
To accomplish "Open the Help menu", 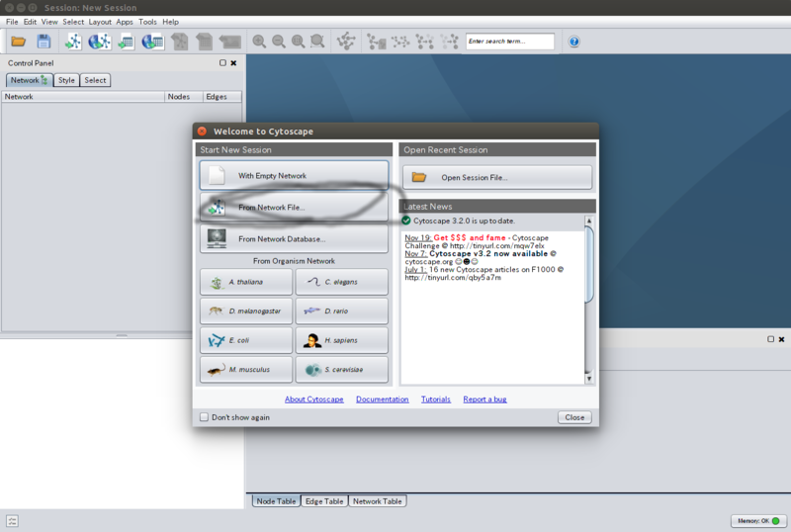I will [170, 22].
